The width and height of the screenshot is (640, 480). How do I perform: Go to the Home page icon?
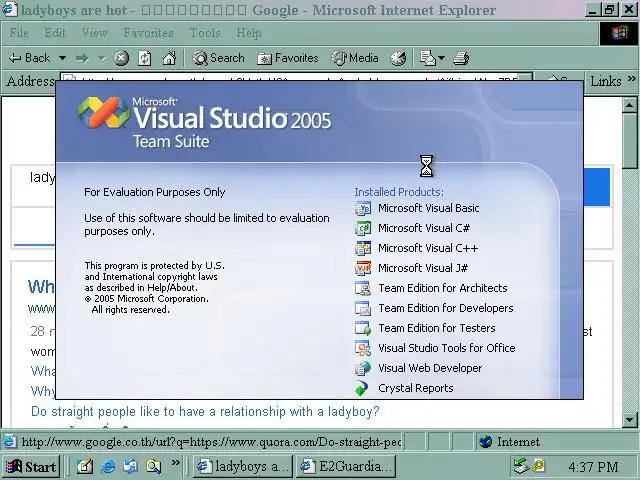click(x=169, y=58)
